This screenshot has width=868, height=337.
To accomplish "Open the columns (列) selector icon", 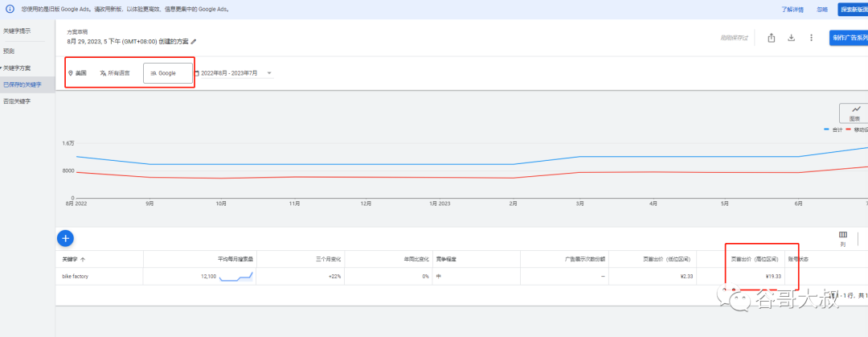I will (842, 235).
